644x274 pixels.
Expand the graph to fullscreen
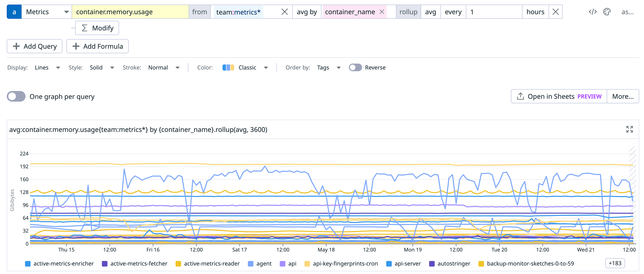(630, 129)
